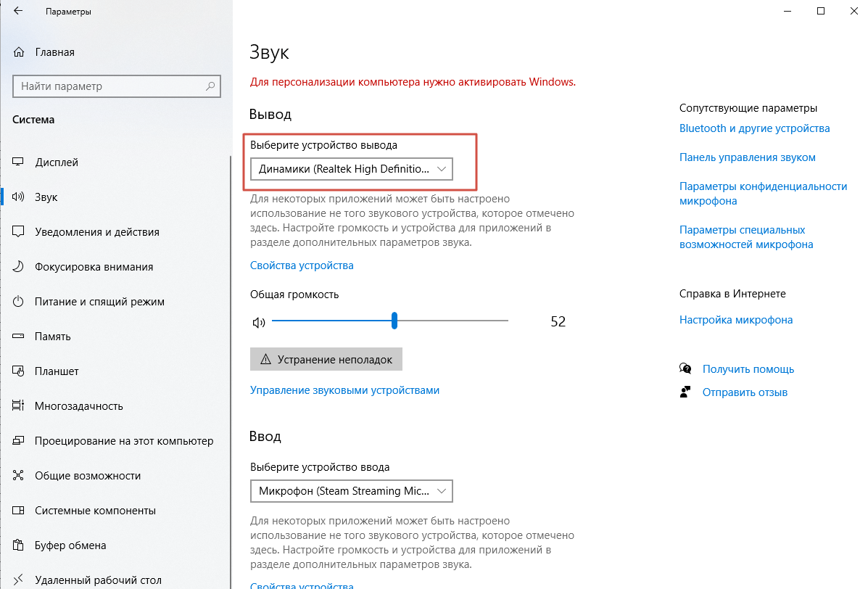Screen dimensions: 868x589
Task: Click the speaker icon next to volume slider
Action: click(x=259, y=322)
